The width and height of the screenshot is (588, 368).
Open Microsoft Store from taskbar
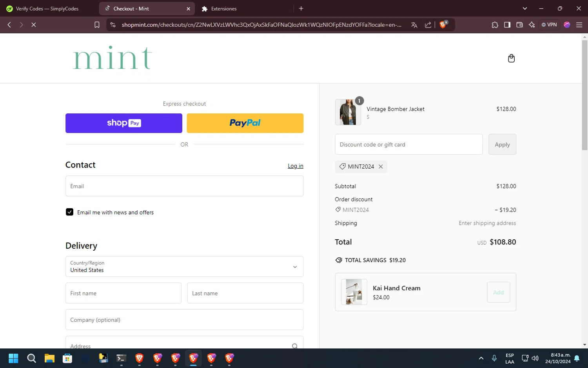pyautogui.click(x=67, y=358)
